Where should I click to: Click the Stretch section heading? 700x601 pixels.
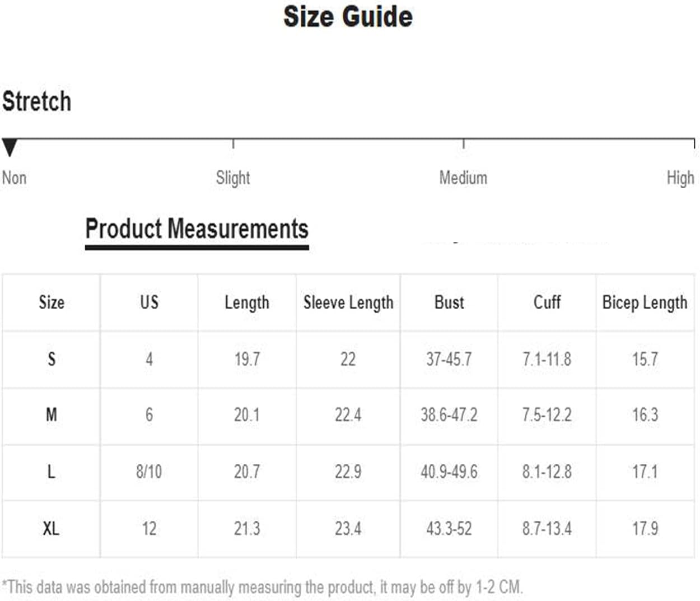click(37, 102)
